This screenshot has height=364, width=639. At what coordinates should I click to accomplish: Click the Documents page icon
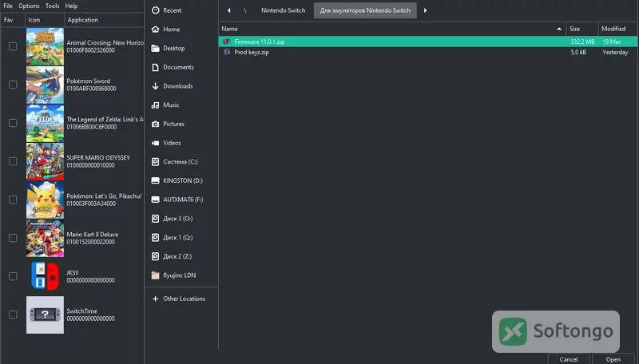pyautogui.click(x=155, y=67)
